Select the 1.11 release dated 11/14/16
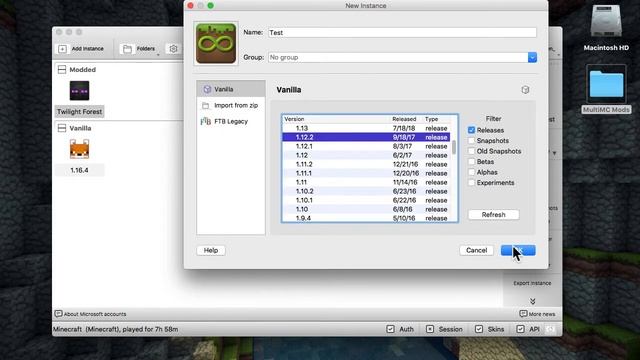 (x=366, y=182)
